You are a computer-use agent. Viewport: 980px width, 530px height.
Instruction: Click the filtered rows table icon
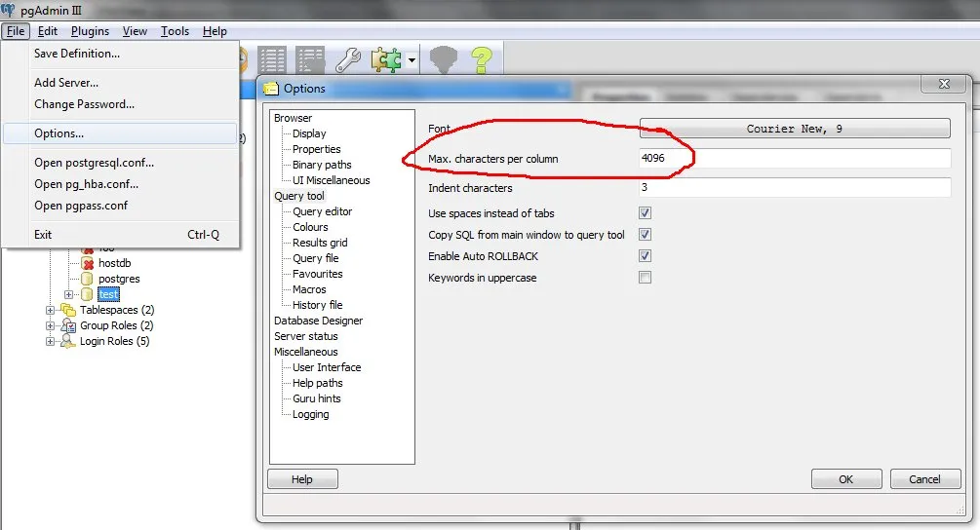[310, 60]
